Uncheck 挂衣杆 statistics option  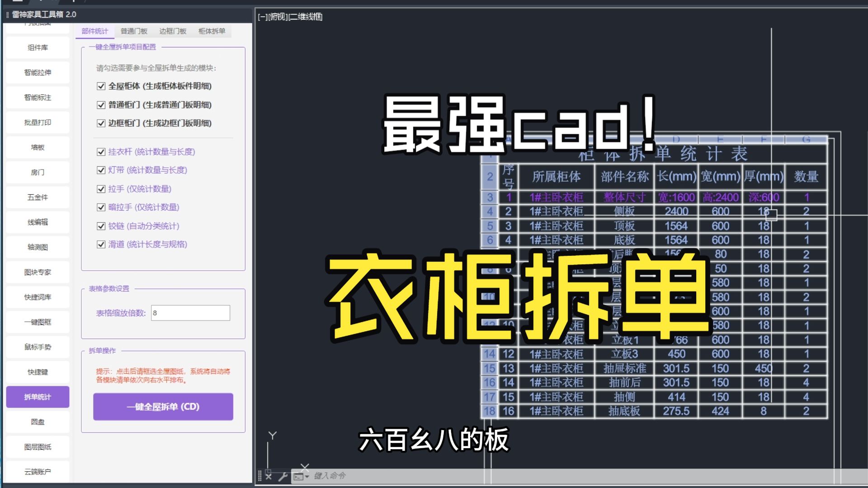101,152
